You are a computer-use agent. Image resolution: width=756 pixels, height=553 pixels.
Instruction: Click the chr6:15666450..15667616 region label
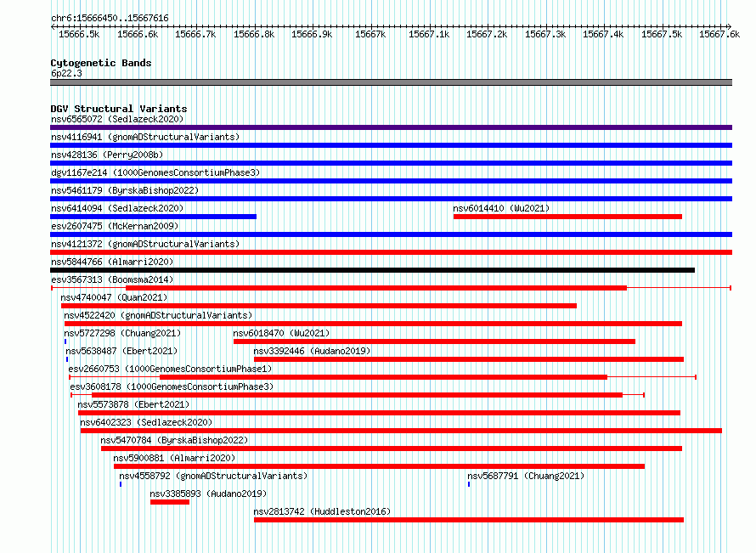click(110, 19)
